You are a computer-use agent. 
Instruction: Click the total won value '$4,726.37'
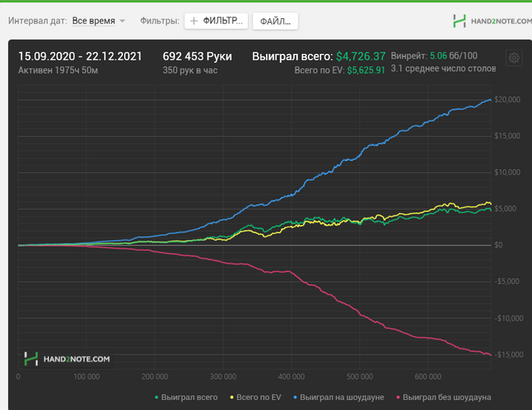(361, 56)
